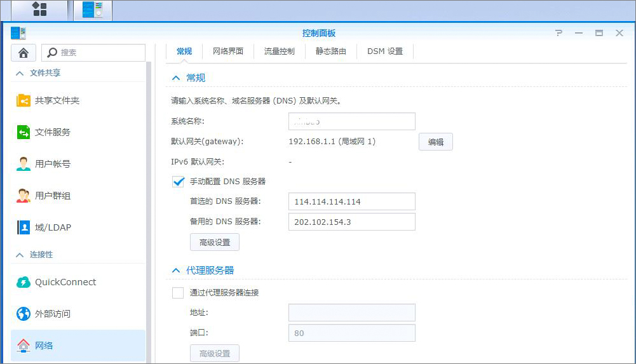636x364 pixels.
Task: Click the help question mark icon
Action: (558, 33)
